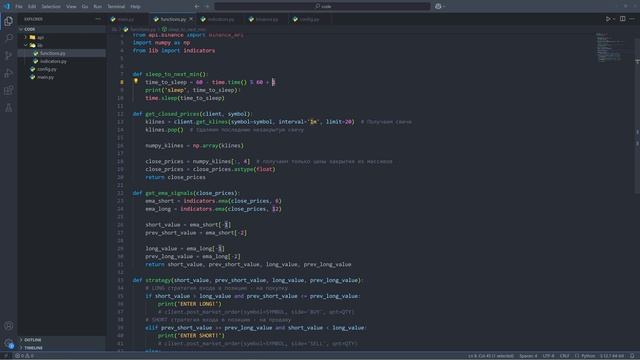Select language mode Python in status bar

click(585, 356)
